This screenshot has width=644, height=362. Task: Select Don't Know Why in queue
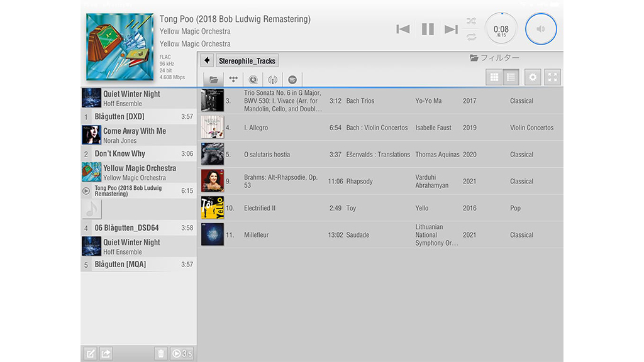point(139,153)
